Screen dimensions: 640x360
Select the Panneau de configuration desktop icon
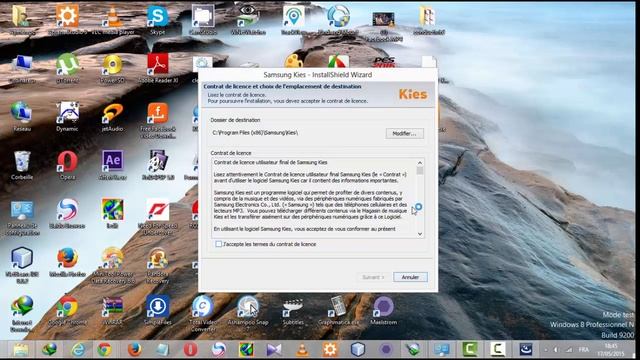click(22, 217)
